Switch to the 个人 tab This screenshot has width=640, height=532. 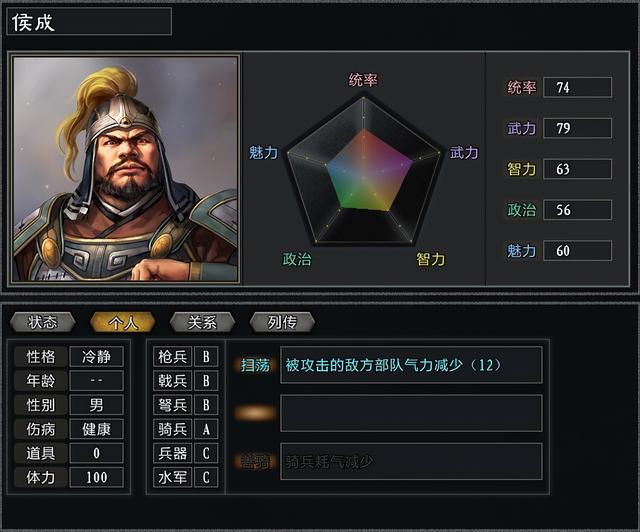(122, 322)
